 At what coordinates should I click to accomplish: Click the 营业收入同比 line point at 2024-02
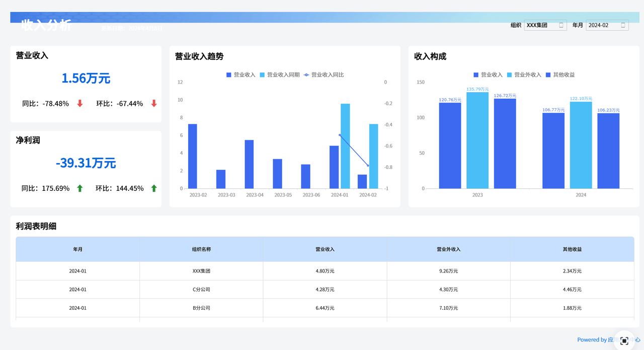pyautogui.click(x=368, y=166)
